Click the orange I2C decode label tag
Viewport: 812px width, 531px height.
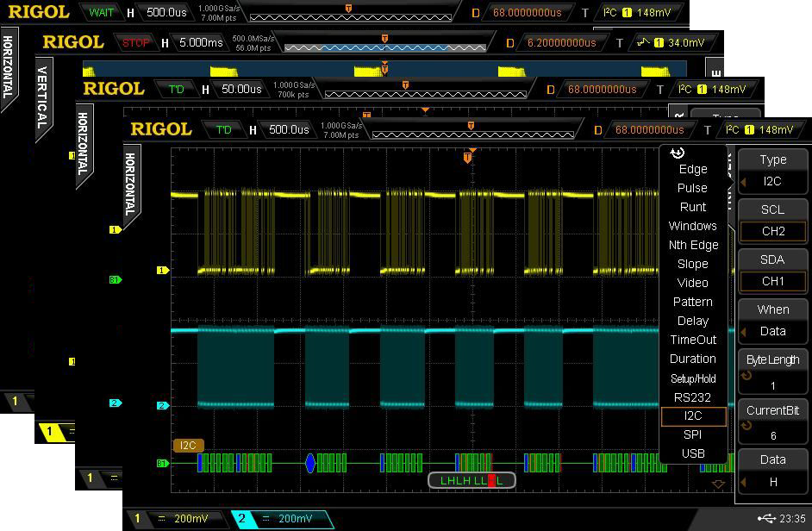tap(189, 445)
